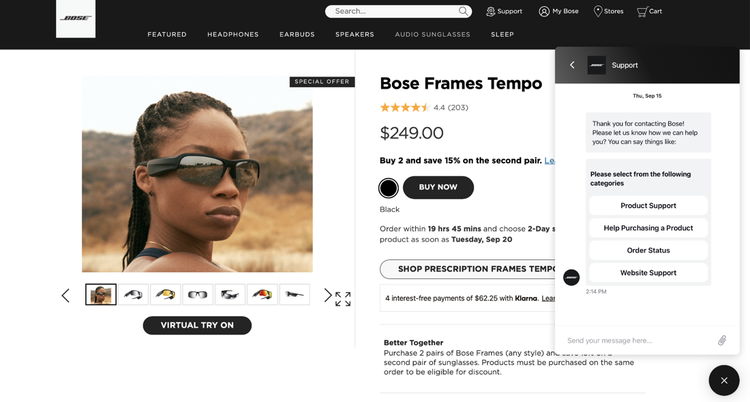Type in the chat message field
750x402 pixels.
(635, 340)
